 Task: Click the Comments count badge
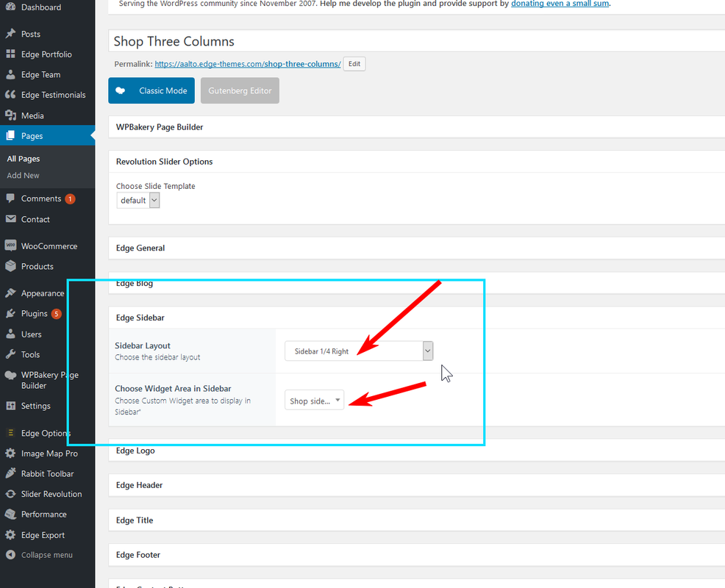70,198
